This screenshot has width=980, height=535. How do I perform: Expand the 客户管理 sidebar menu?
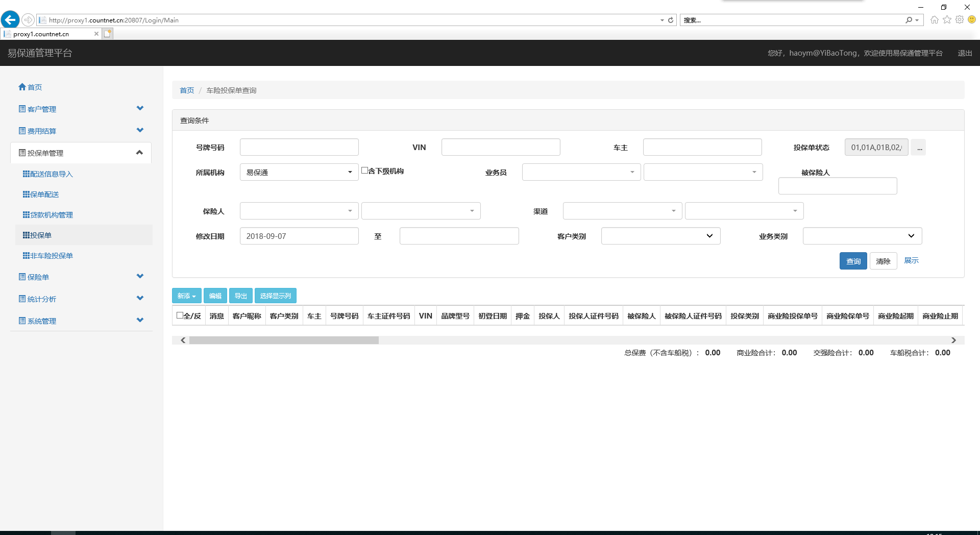tap(82, 109)
